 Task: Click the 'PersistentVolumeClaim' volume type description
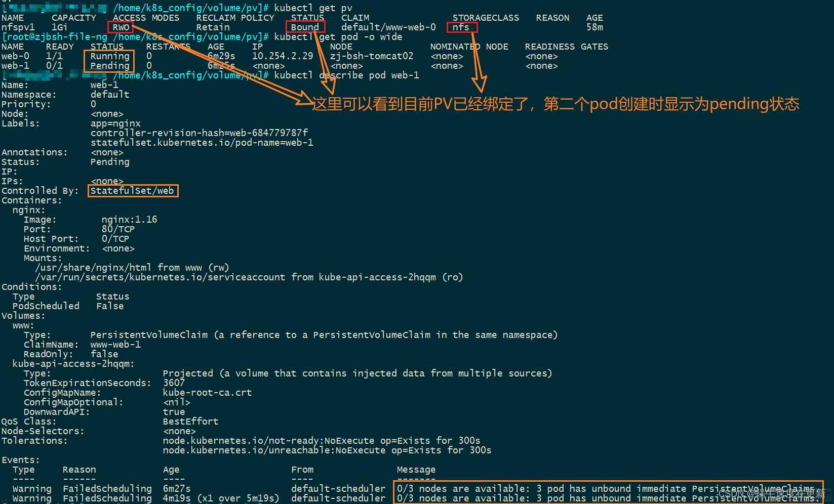(x=324, y=335)
